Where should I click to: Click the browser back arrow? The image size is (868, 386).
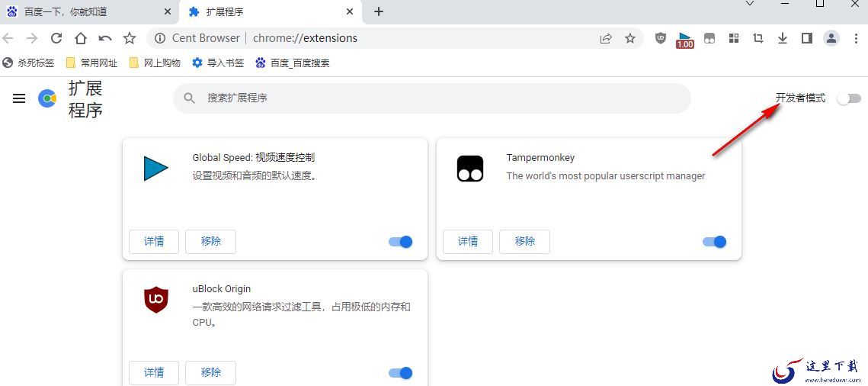[x=8, y=38]
